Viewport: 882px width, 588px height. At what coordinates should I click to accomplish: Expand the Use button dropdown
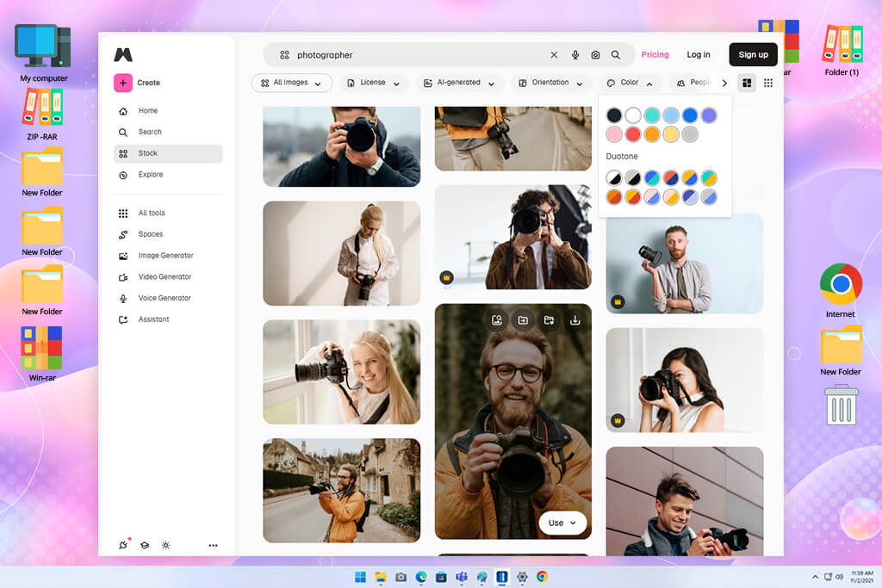[562, 523]
